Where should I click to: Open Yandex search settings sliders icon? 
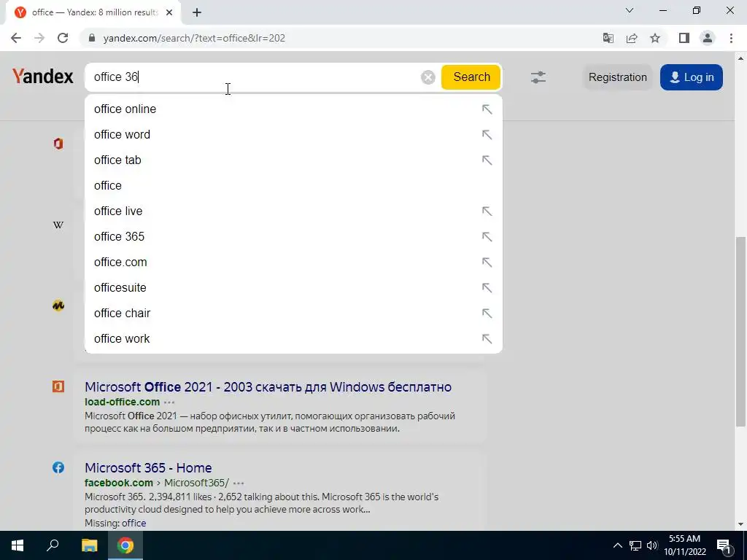point(538,77)
